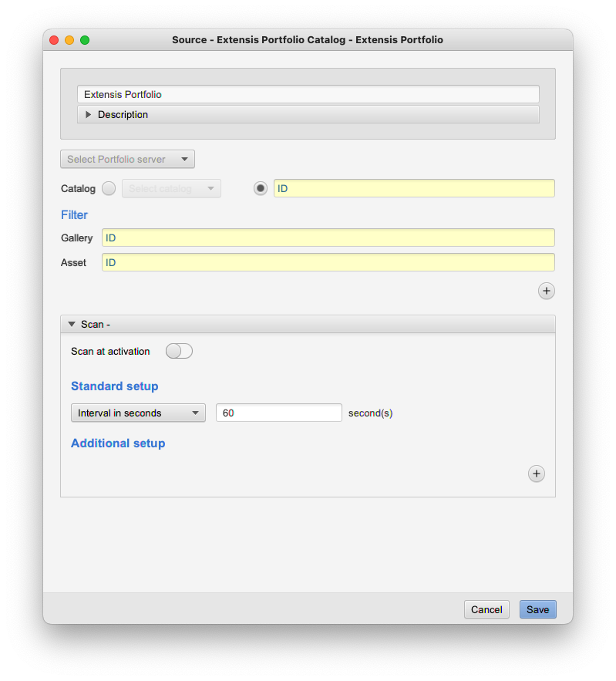616x681 pixels.
Task: Click the Extensis Portfolio name field
Action: [308, 94]
